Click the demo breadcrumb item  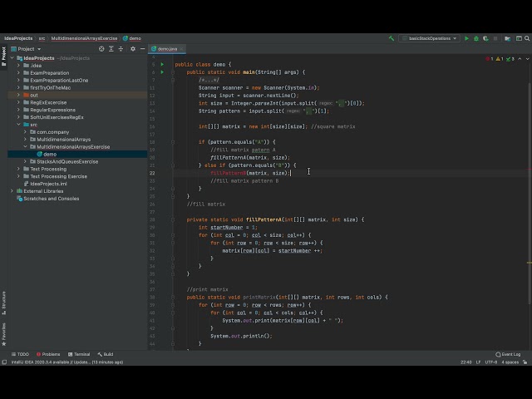coord(132,38)
